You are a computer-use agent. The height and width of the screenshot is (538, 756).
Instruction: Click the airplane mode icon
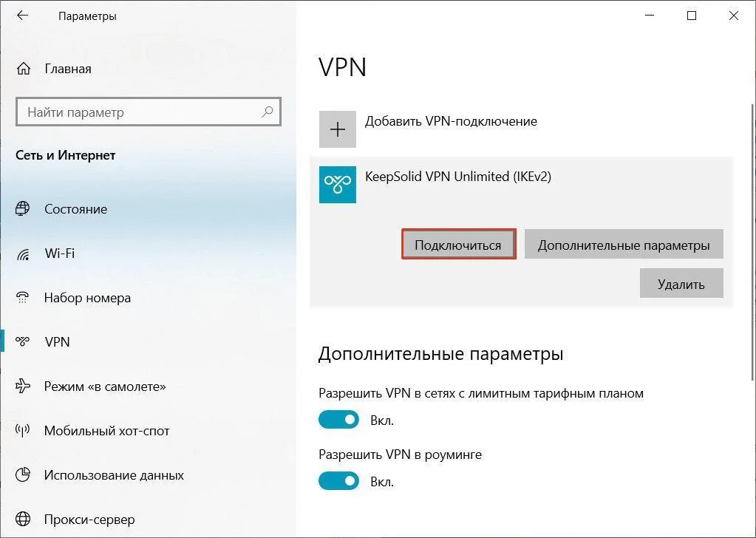point(23,387)
